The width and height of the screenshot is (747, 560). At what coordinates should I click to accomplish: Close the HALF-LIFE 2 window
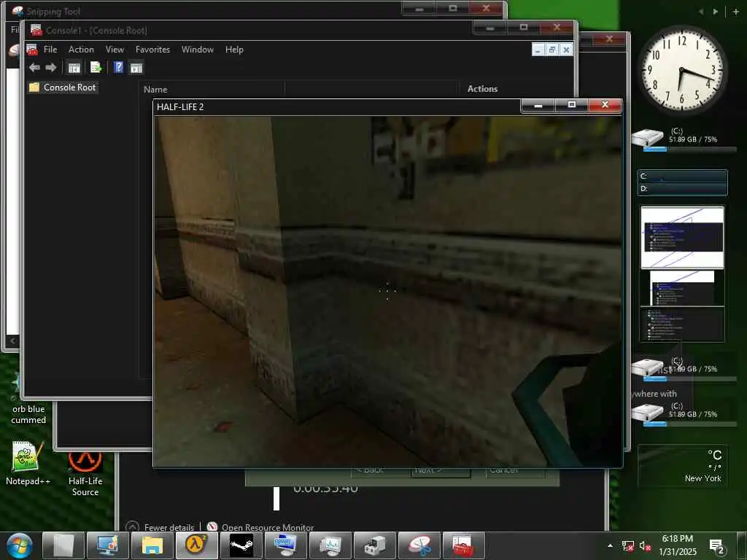pos(605,105)
